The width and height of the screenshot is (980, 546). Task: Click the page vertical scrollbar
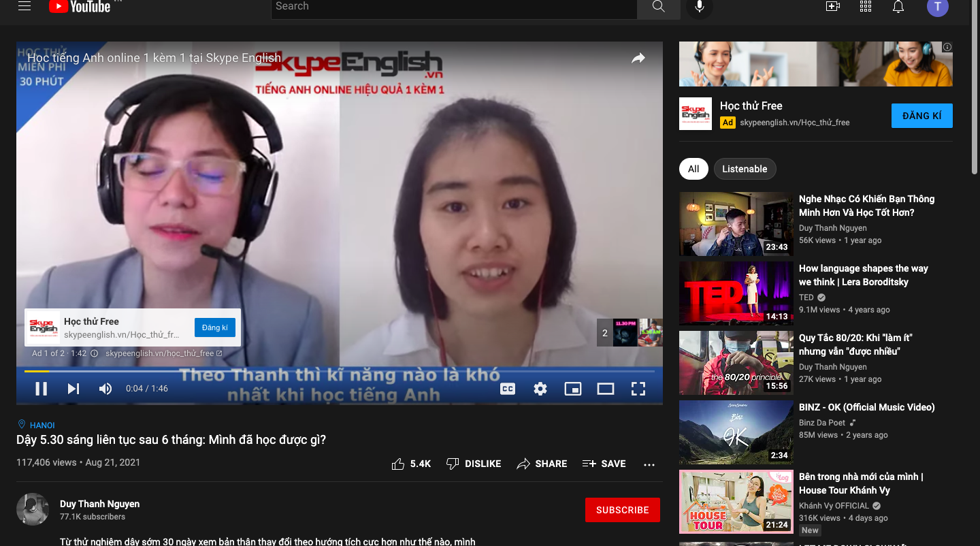[x=975, y=89]
